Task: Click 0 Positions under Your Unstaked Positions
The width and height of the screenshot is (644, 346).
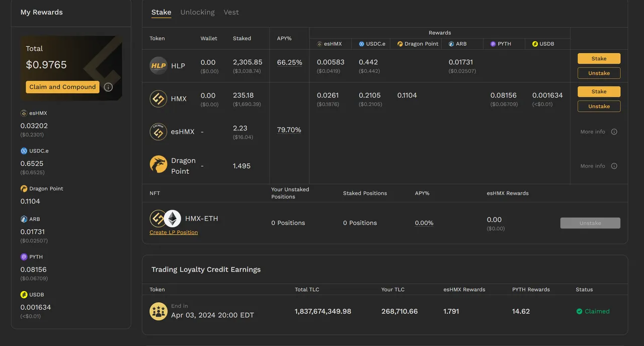Action: coord(288,223)
